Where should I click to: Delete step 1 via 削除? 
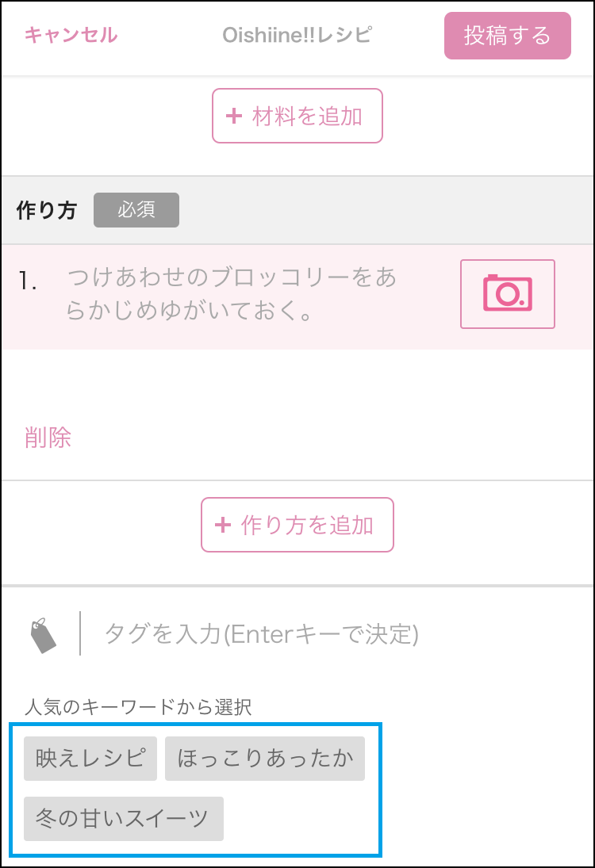[x=48, y=438]
